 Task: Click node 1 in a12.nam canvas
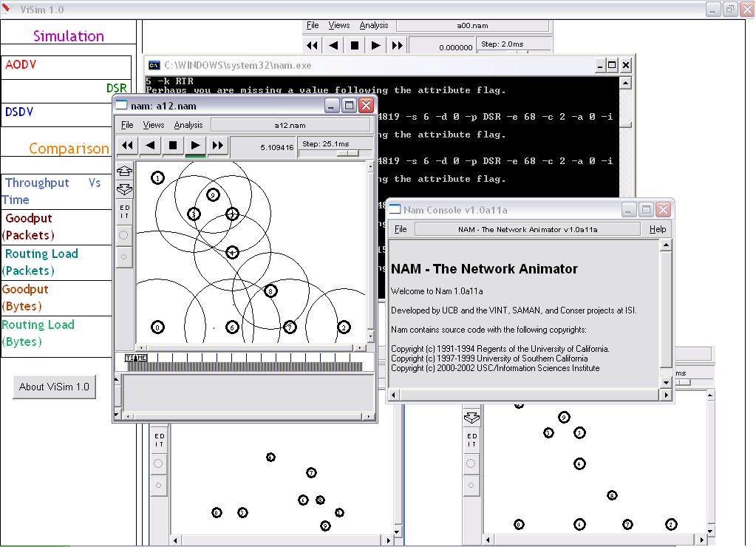[157, 178]
